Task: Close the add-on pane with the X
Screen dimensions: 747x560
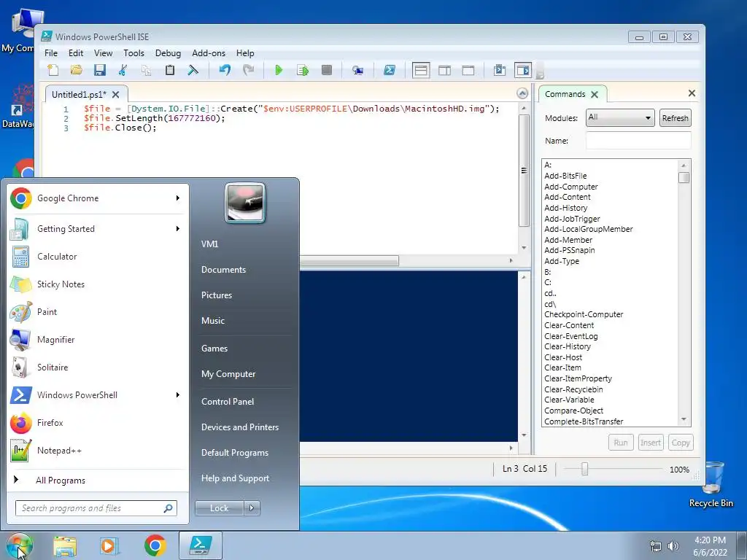Action: coord(692,93)
